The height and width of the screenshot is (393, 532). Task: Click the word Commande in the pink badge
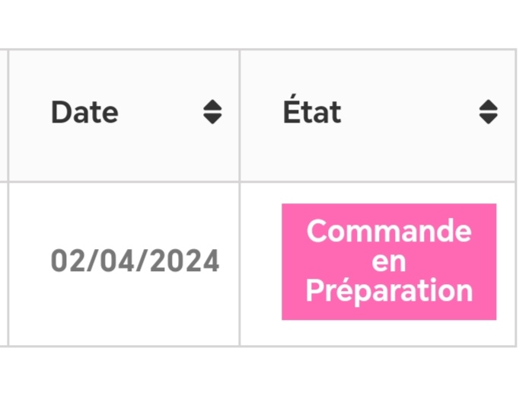(x=389, y=231)
